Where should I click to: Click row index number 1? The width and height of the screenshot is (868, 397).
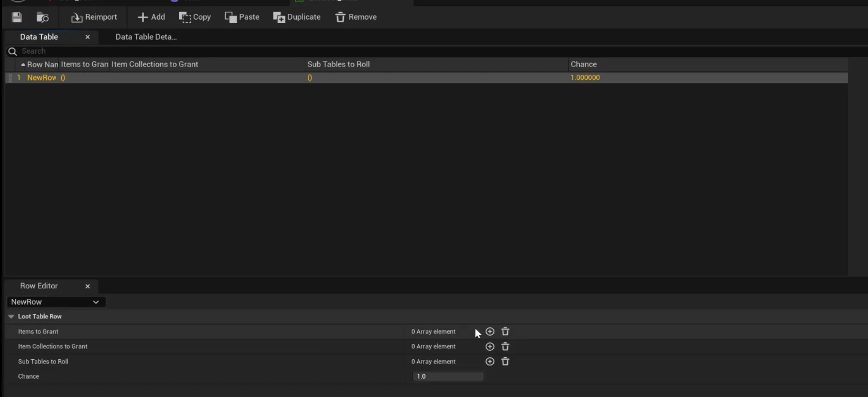(x=19, y=78)
